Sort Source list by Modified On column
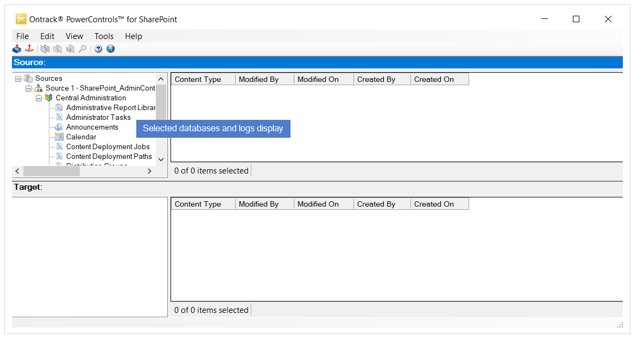Screen dimensions: 644x346 pyautogui.click(x=324, y=79)
